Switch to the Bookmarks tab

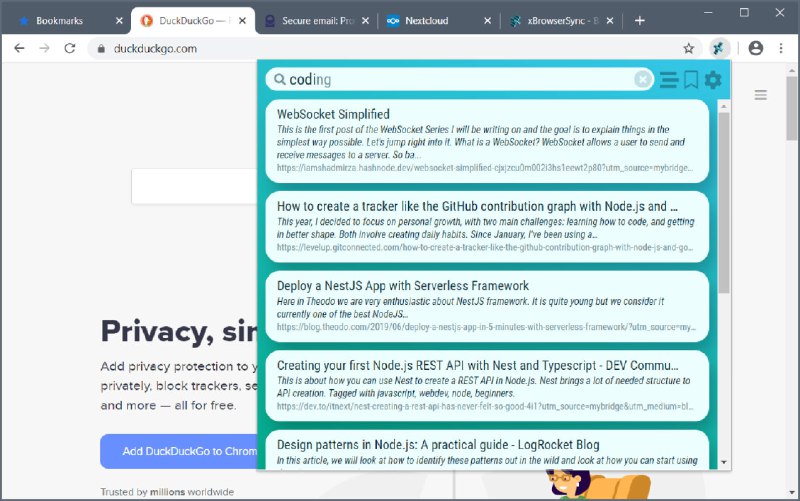[x=60, y=21]
